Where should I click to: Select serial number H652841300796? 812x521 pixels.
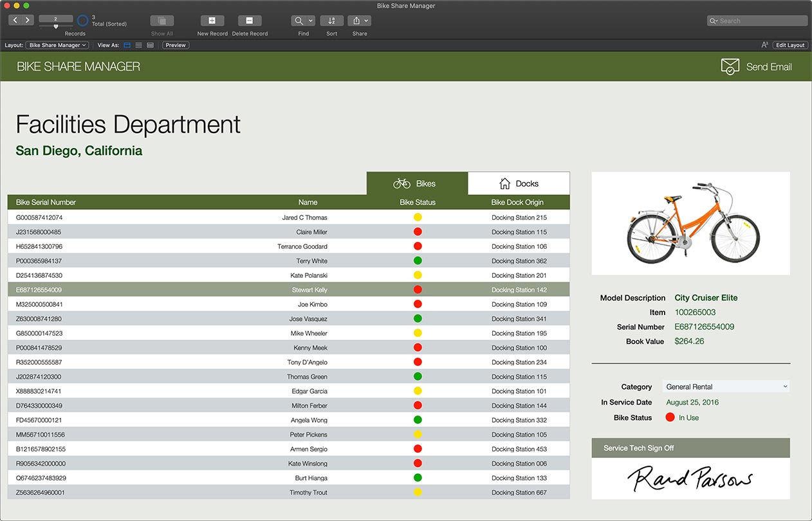(39, 246)
